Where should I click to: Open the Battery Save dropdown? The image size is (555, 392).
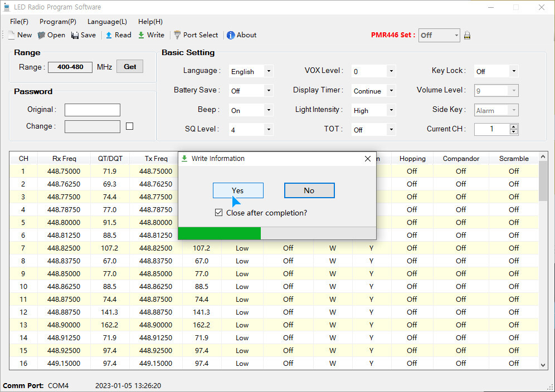click(x=269, y=91)
